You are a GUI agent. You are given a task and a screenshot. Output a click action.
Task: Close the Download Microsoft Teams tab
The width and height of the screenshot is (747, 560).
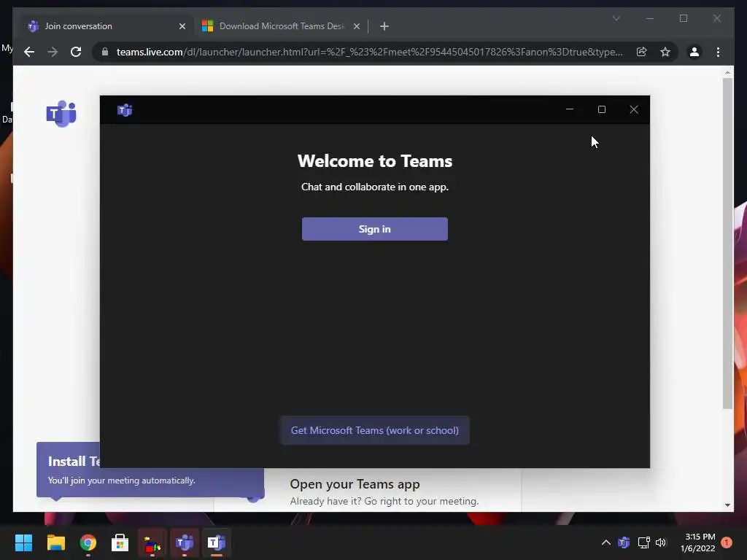356,27
